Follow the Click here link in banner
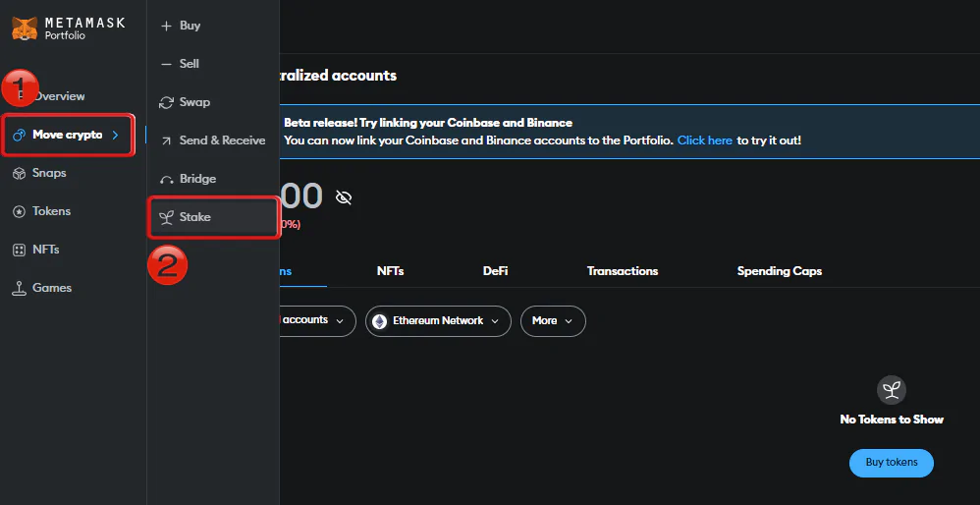980x505 pixels. [x=704, y=140]
